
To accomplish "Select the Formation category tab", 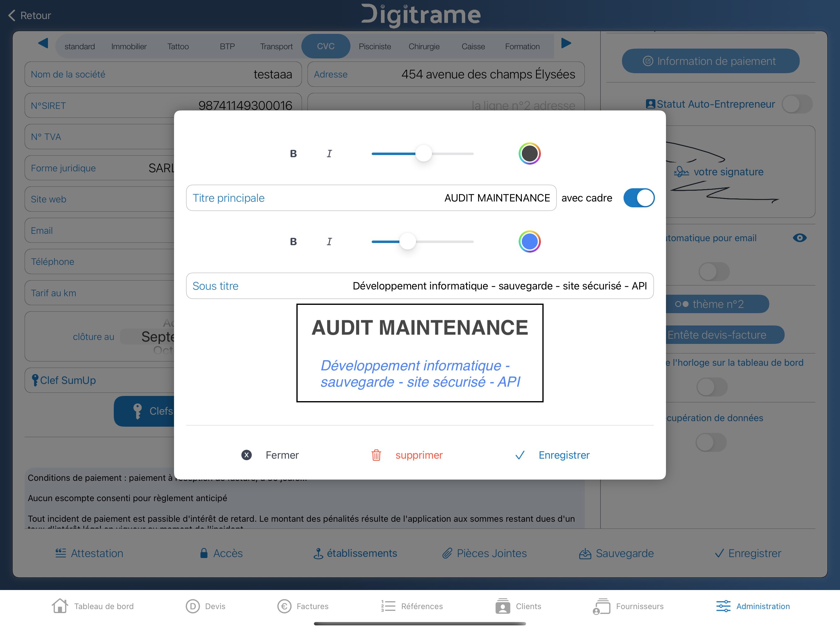I will point(522,46).
